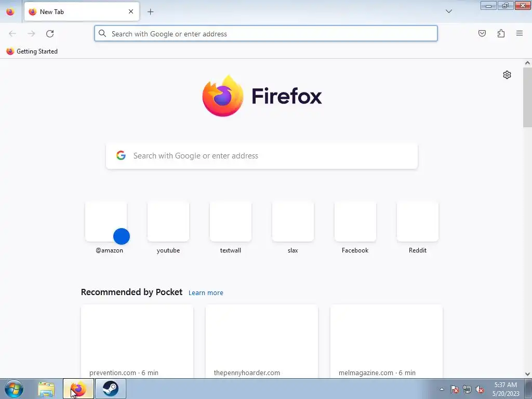Click the page scrollbar down arrow

click(527, 374)
